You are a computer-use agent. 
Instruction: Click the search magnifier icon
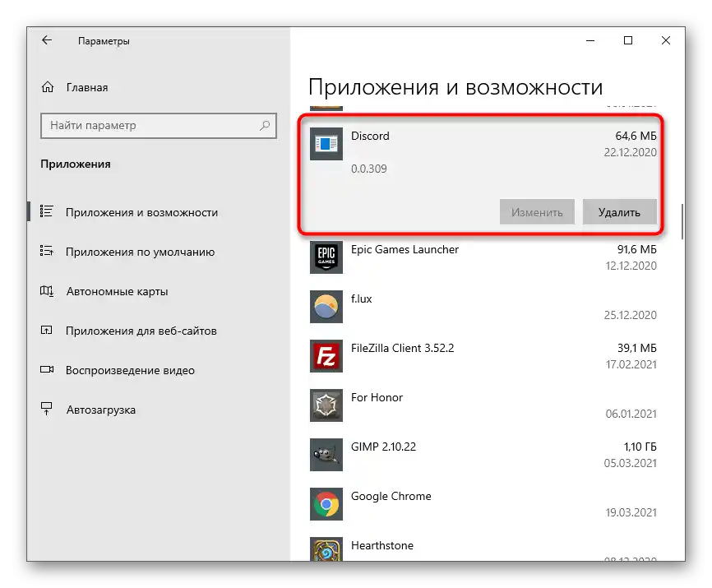pyautogui.click(x=267, y=125)
